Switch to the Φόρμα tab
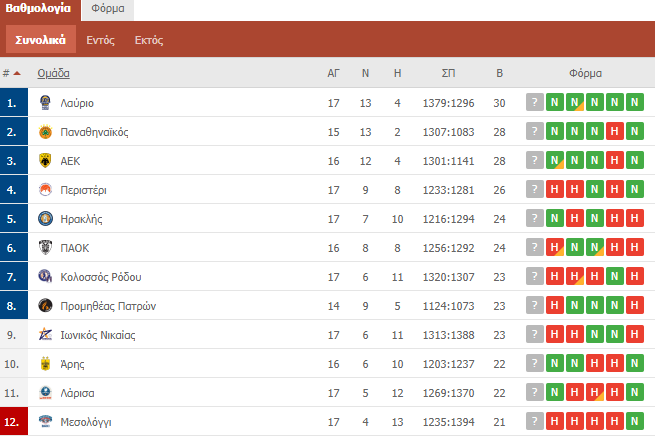 [x=108, y=9]
